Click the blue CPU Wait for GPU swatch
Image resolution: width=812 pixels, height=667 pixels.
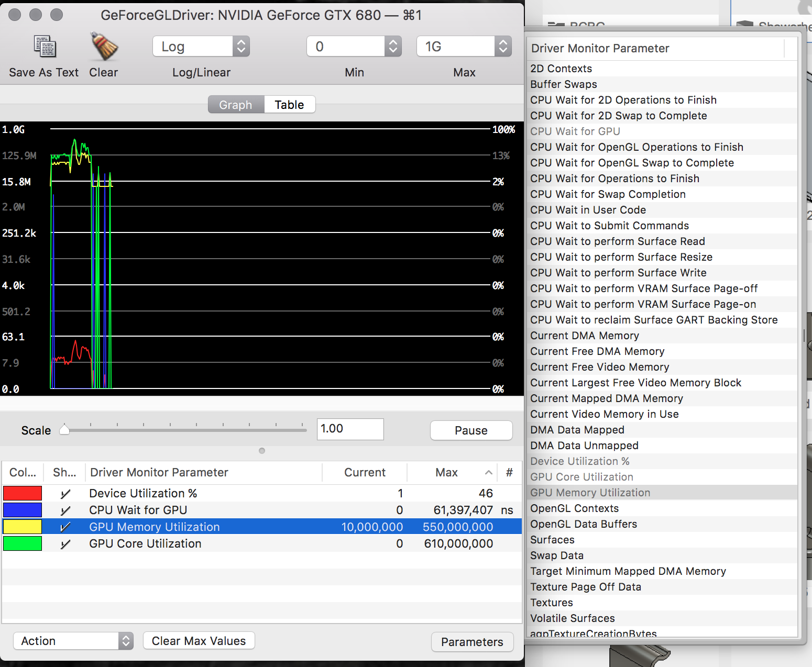click(x=23, y=510)
